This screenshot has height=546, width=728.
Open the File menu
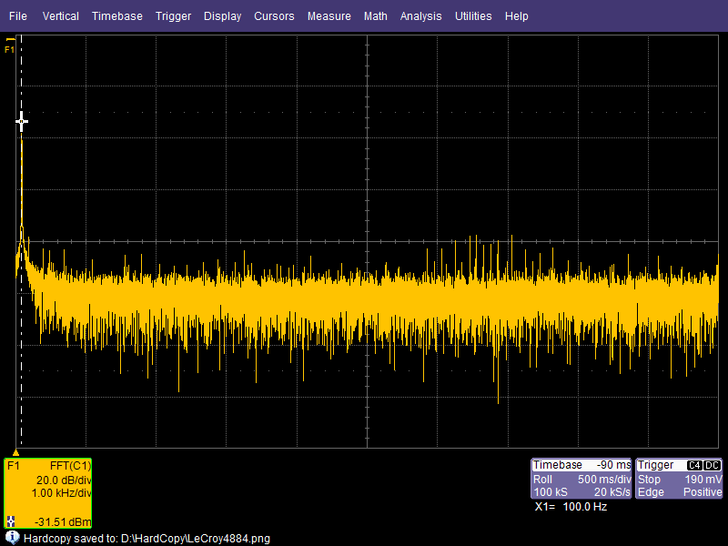(x=18, y=16)
